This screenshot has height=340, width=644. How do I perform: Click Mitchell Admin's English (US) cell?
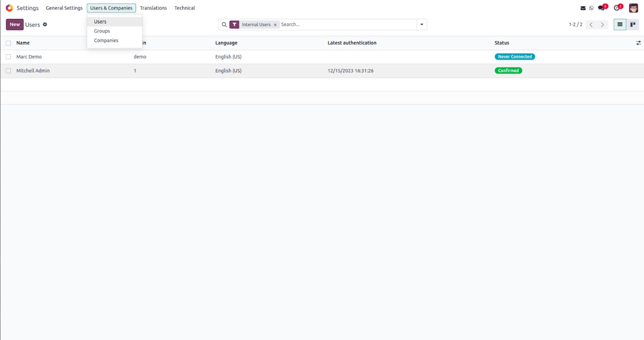point(228,71)
